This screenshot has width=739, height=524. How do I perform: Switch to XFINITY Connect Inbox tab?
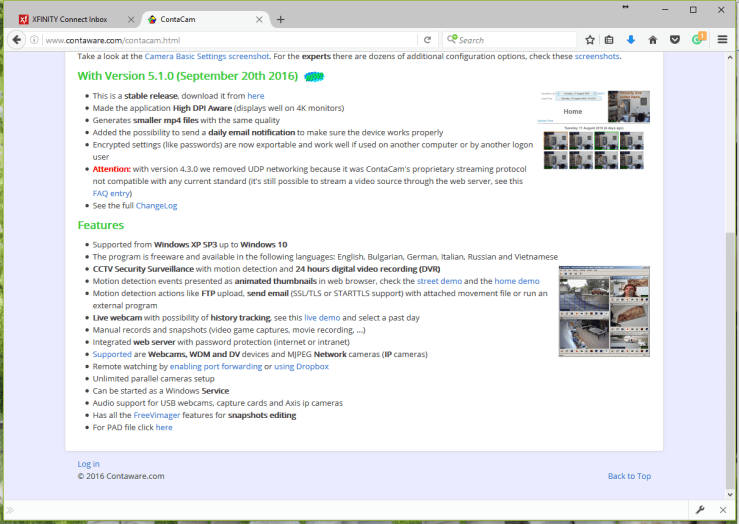coord(70,19)
